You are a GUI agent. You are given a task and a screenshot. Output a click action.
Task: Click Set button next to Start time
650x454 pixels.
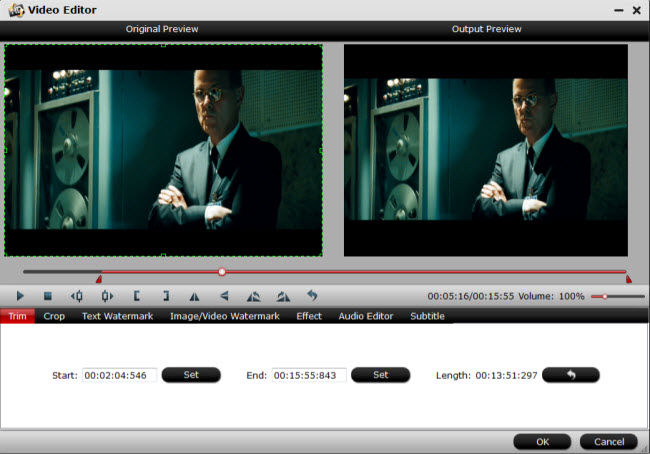pos(191,375)
